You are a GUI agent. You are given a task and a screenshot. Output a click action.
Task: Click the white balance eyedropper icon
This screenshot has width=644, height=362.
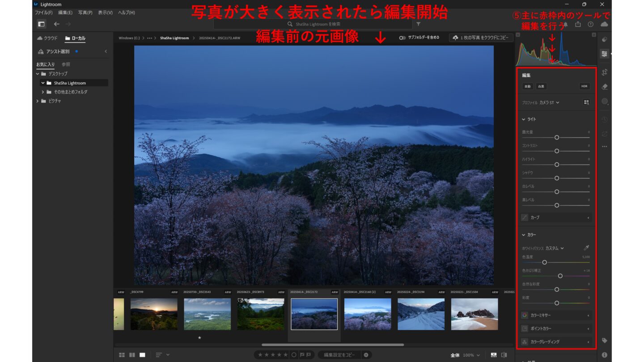tap(586, 248)
